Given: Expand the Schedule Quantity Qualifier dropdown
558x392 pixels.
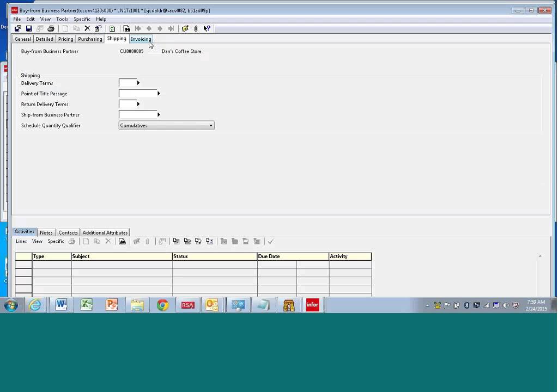Looking at the screenshot, I should (x=211, y=126).
